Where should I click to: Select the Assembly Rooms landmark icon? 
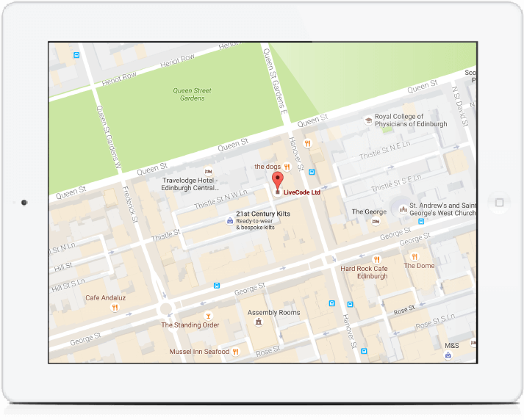pyautogui.click(x=258, y=322)
